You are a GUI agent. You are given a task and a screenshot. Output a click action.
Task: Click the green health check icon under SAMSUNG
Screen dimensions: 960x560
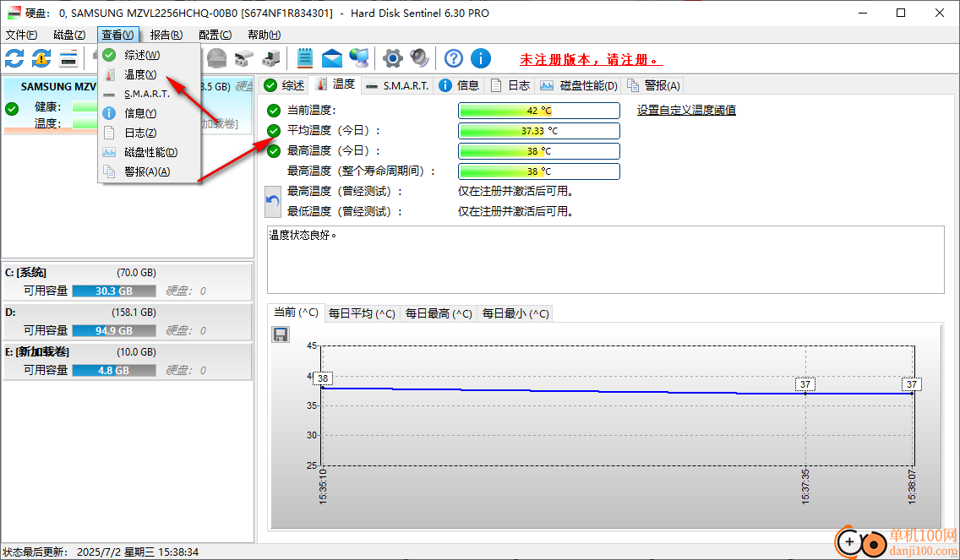pos(12,109)
